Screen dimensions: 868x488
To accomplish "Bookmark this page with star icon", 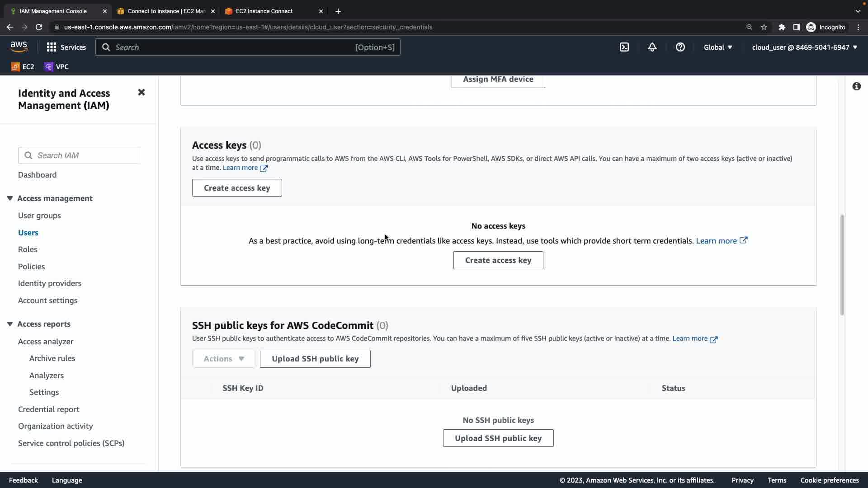I will tap(764, 28).
